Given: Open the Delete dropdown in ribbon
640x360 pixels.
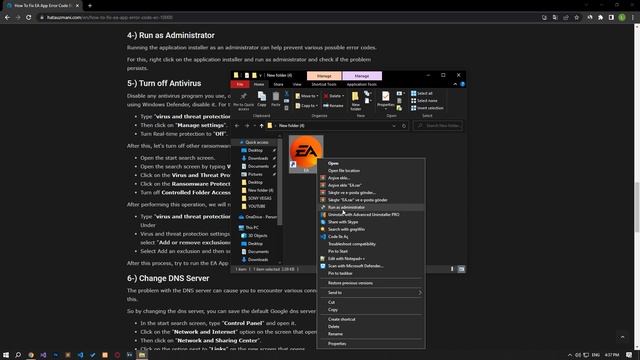Looking at the screenshot, I should [334, 96].
